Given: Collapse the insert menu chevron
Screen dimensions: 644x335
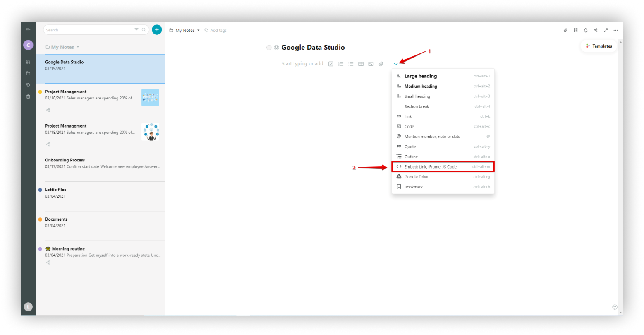Looking at the screenshot, I should pos(396,64).
